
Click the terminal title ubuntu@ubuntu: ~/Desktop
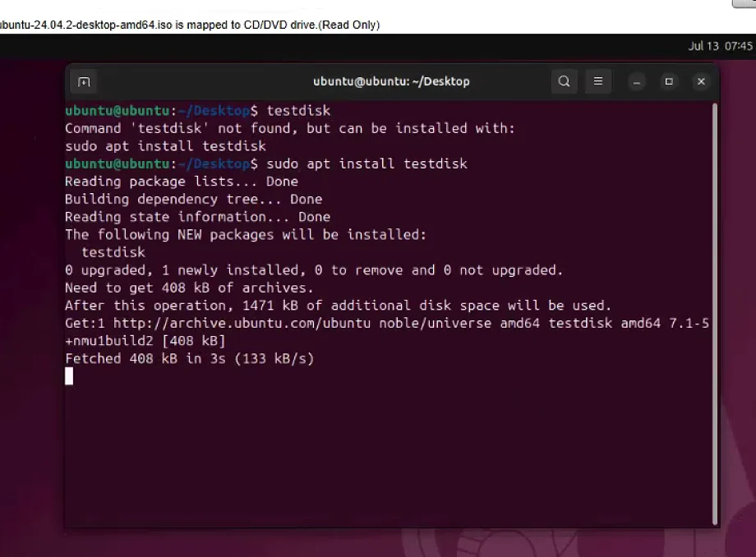click(x=391, y=81)
